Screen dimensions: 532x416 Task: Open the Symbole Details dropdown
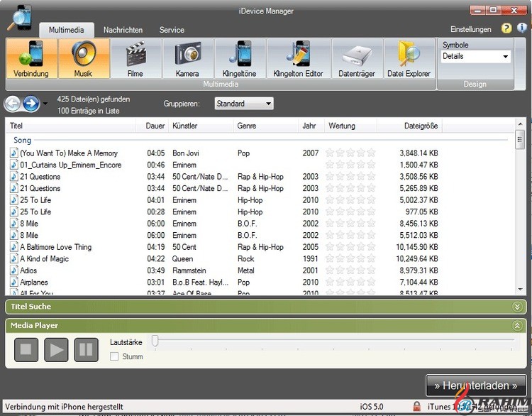pyautogui.click(x=475, y=56)
